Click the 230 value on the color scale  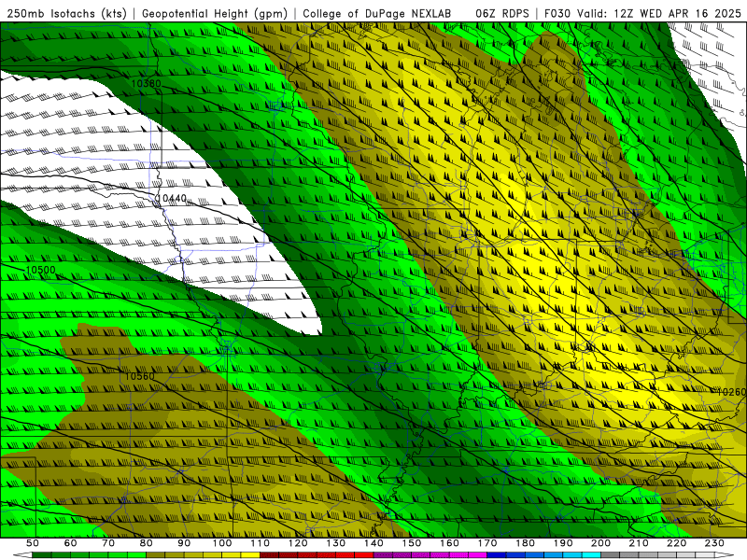[714, 543]
